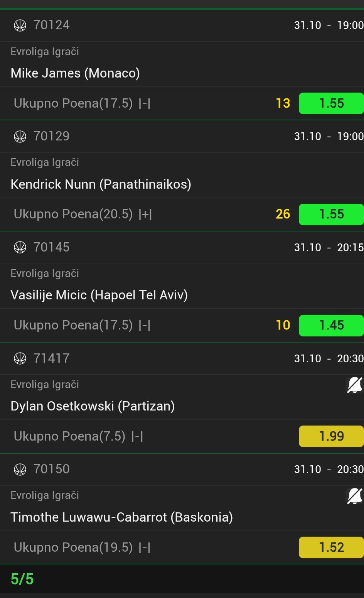This screenshot has height=598, width=364.
Task: Tap green 1.45 odds for Vasilije Micic
Action: [331, 325]
